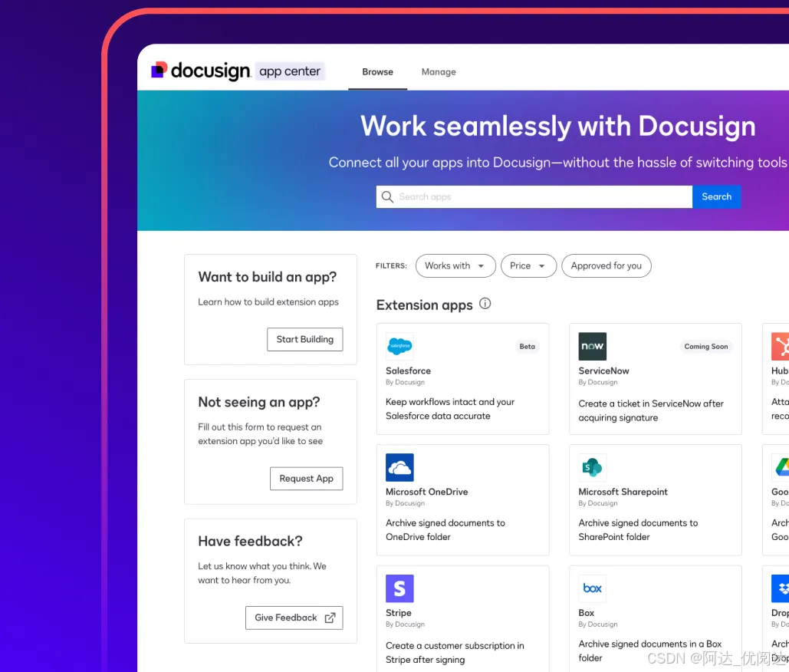Click the Microsoft Sharepoint icon
Image resolution: width=789 pixels, height=672 pixels.
592,468
